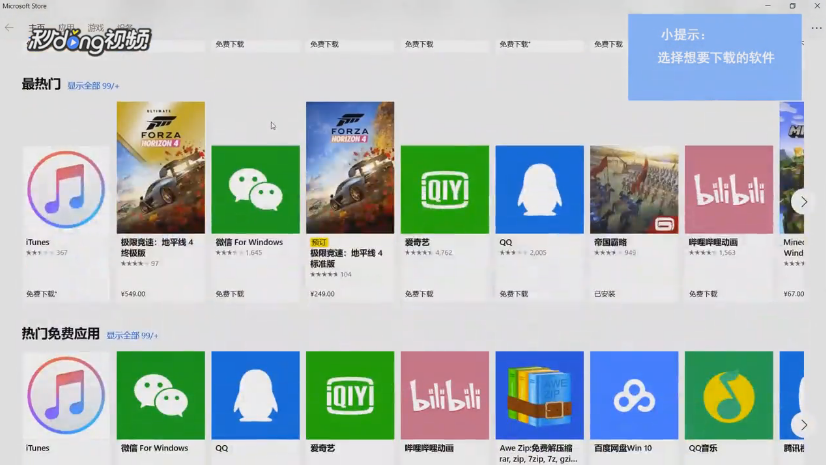Click 显示全部 99+ link beside 最热门

click(93, 86)
